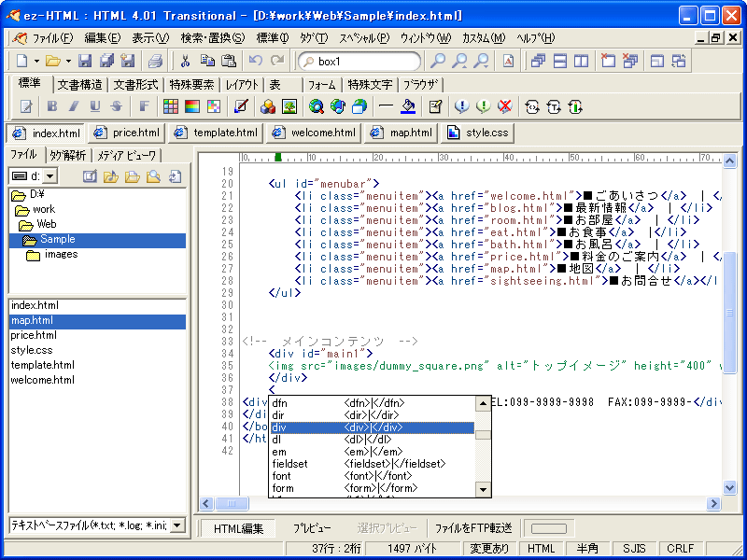Open the 編集(E) menu
Image resolution: width=747 pixels, height=560 pixels.
coord(103,38)
